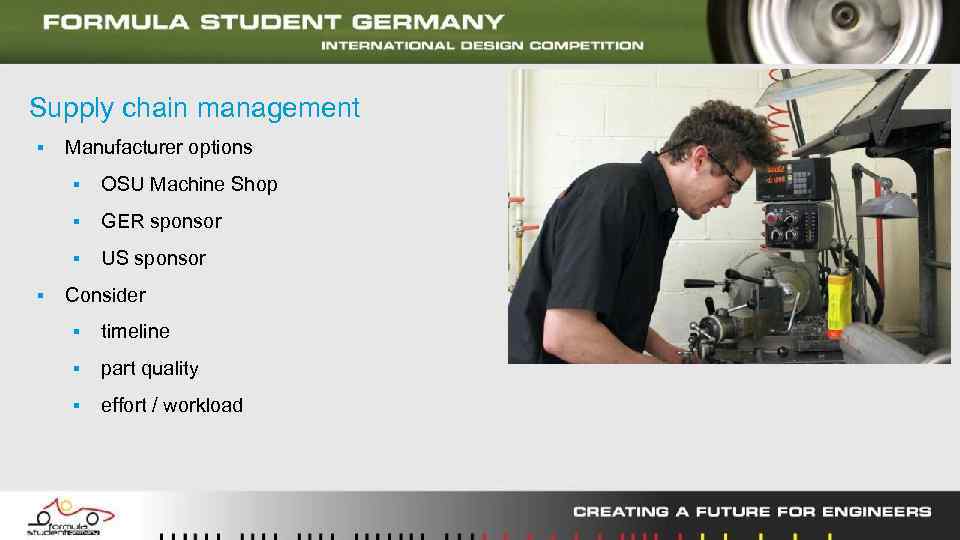Click the Formula Student race car logo
The height and width of the screenshot is (540, 960).
click(x=70, y=517)
